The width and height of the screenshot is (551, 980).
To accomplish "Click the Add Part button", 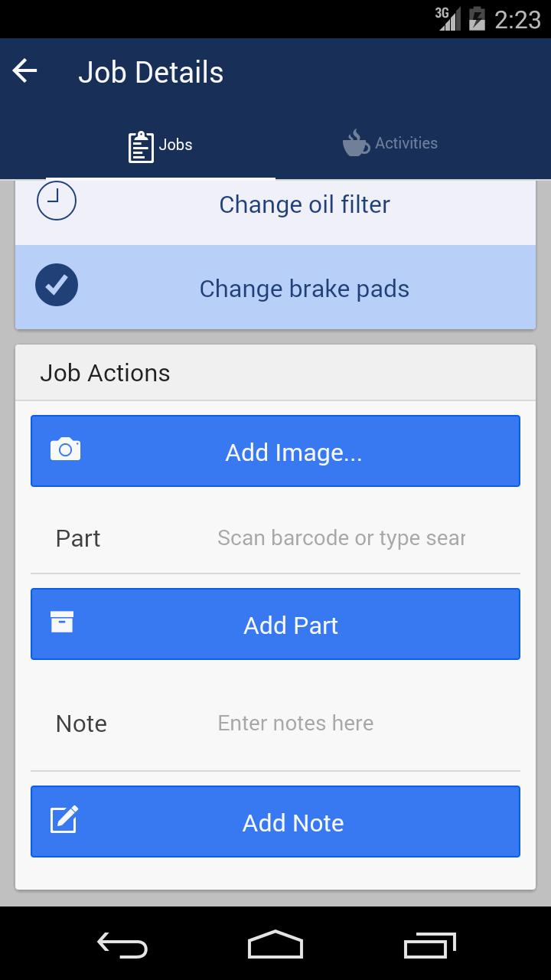I will pos(275,624).
